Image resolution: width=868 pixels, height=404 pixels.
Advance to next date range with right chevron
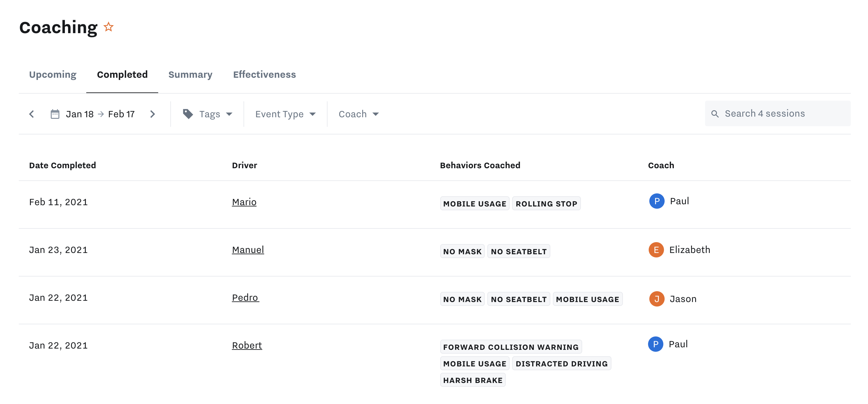[152, 114]
